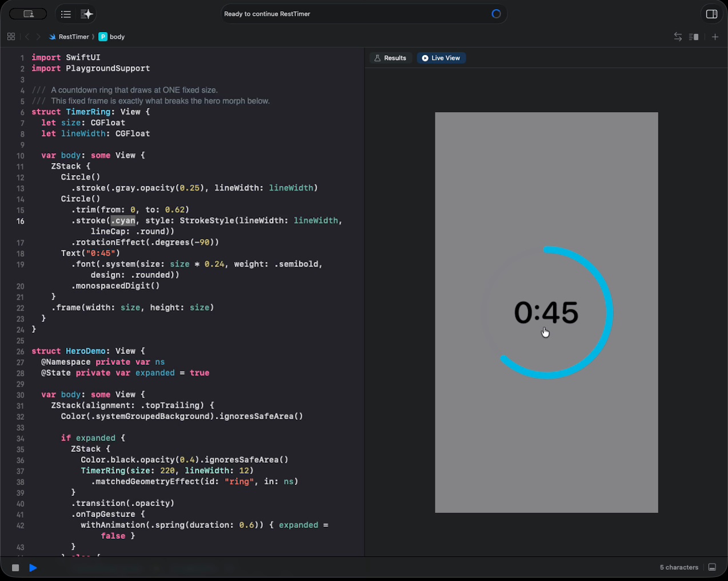
Task: Click the Color.black.opacity(0.4) line
Action: pos(185,460)
